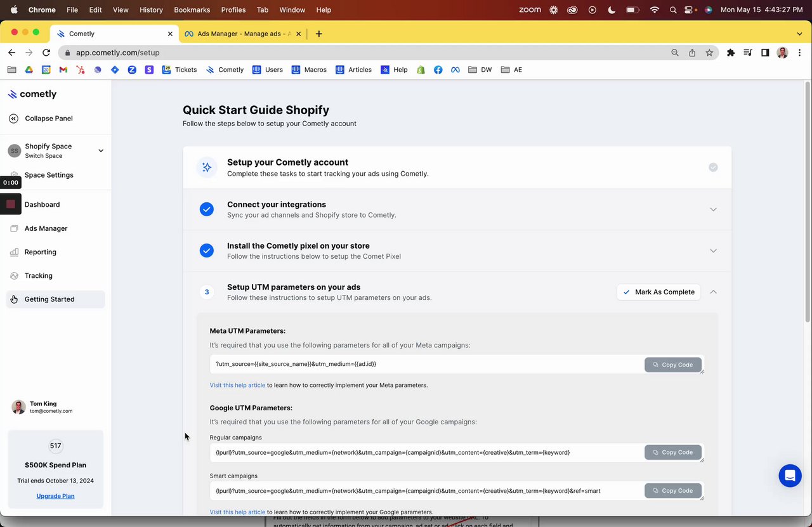Click macOS Control Center icon
Image resolution: width=812 pixels, height=527 pixels.
[x=690, y=10]
